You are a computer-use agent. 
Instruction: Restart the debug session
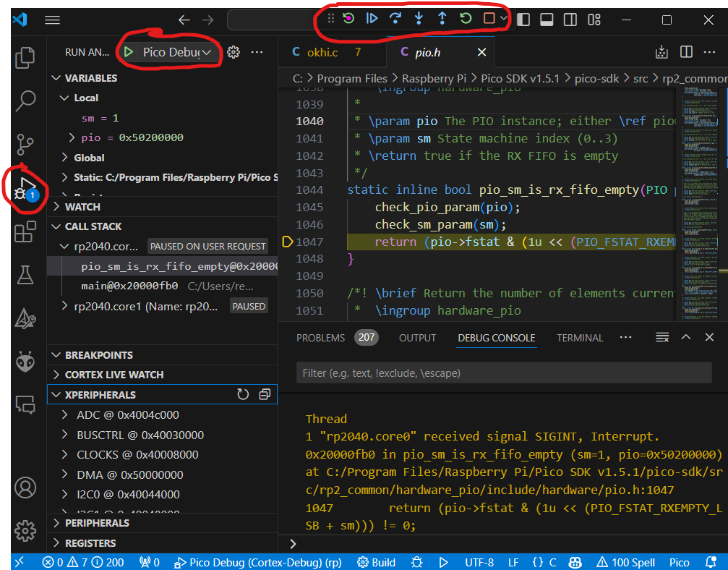tap(466, 19)
